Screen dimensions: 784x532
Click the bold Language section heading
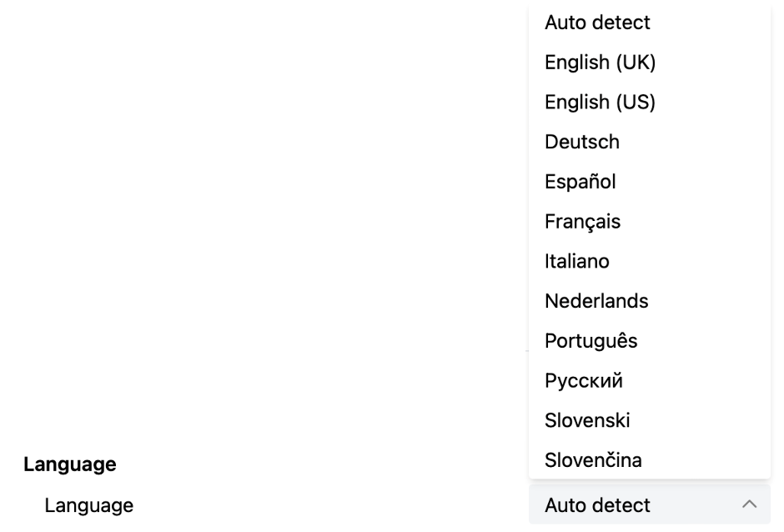point(70,464)
